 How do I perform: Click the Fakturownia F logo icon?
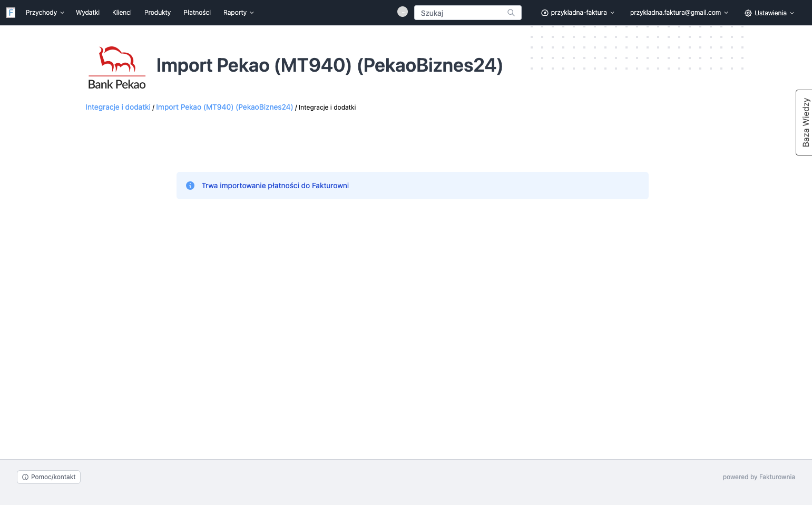(11, 13)
